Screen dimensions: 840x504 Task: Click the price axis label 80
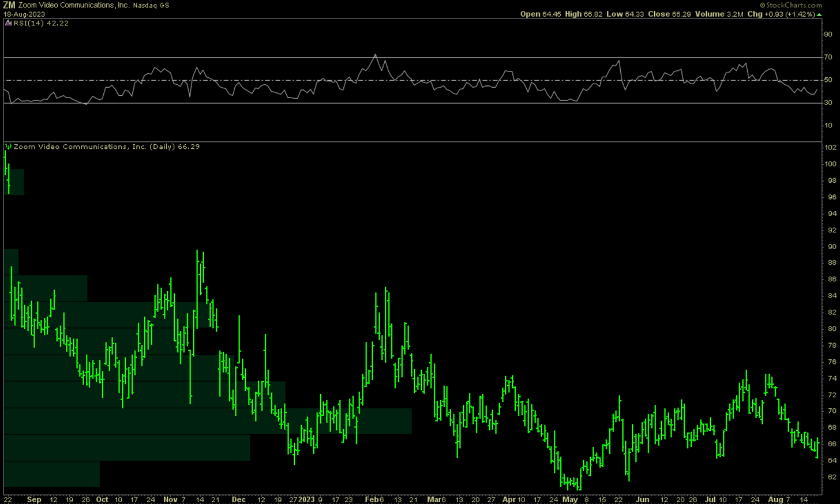832,329
